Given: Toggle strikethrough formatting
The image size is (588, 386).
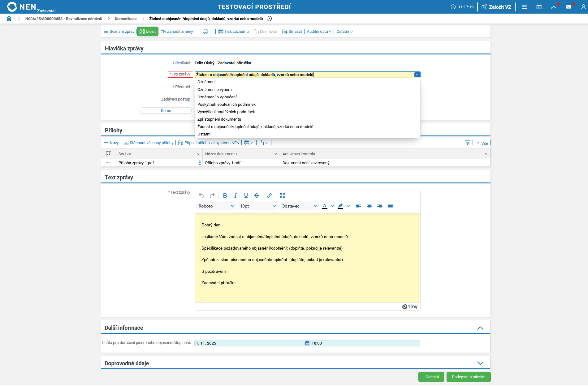Looking at the screenshot, I should pyautogui.click(x=257, y=195).
